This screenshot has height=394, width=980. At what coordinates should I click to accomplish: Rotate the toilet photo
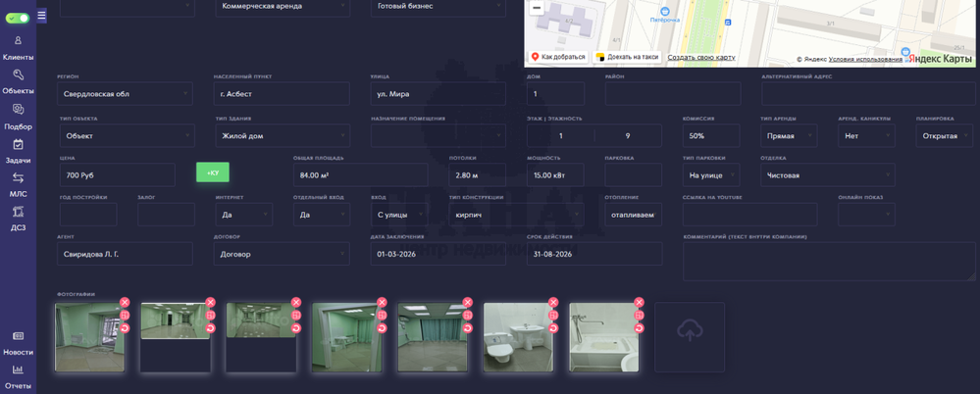[x=553, y=328]
